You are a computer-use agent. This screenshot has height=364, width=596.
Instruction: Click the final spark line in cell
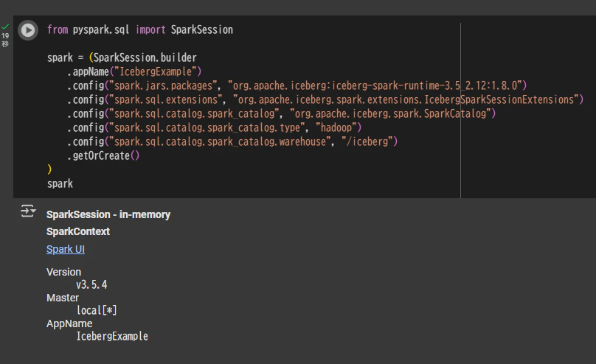60,184
